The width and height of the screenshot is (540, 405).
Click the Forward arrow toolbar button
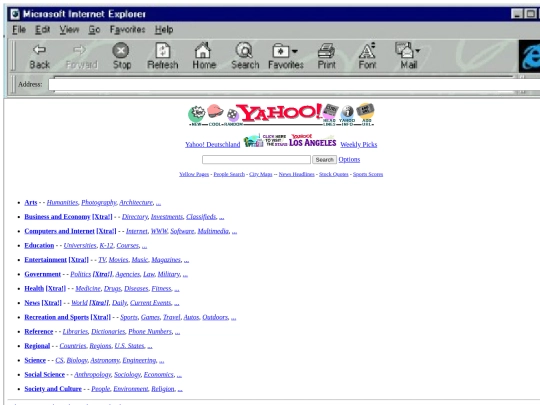(81, 56)
